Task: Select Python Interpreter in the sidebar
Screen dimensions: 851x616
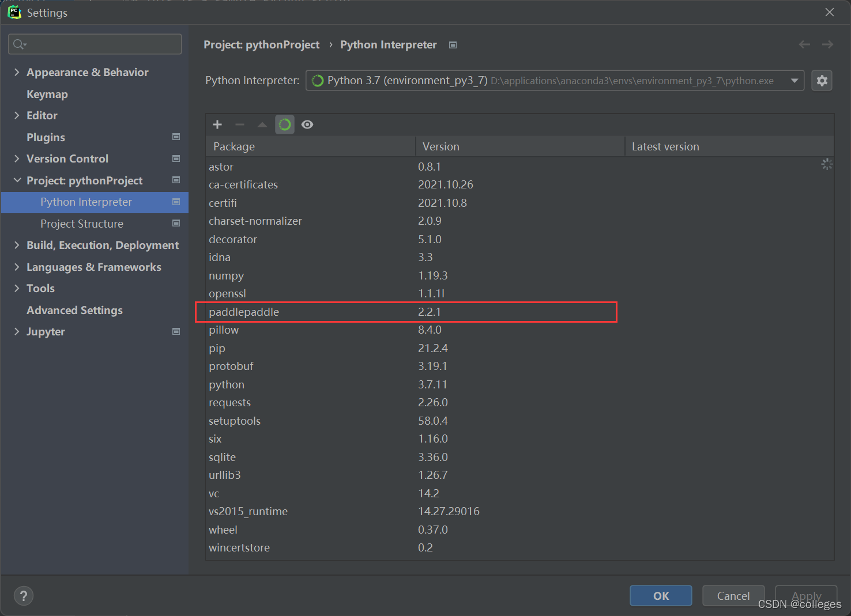Action: [x=95, y=202]
